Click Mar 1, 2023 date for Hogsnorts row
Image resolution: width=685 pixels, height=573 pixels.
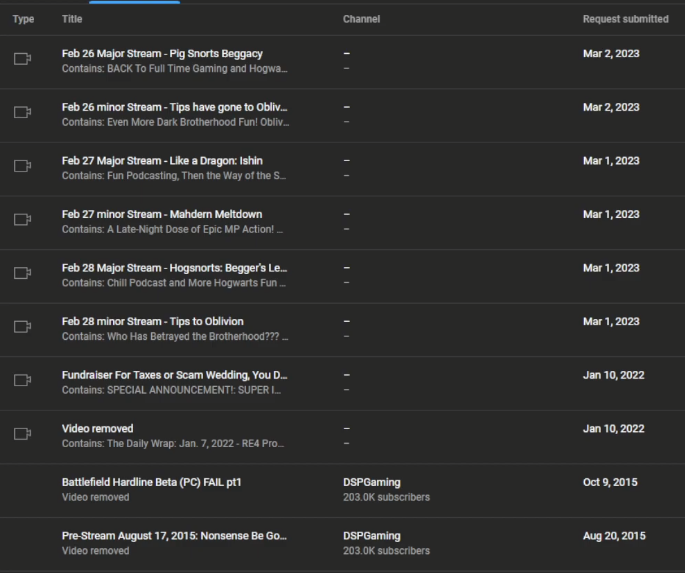tap(611, 268)
